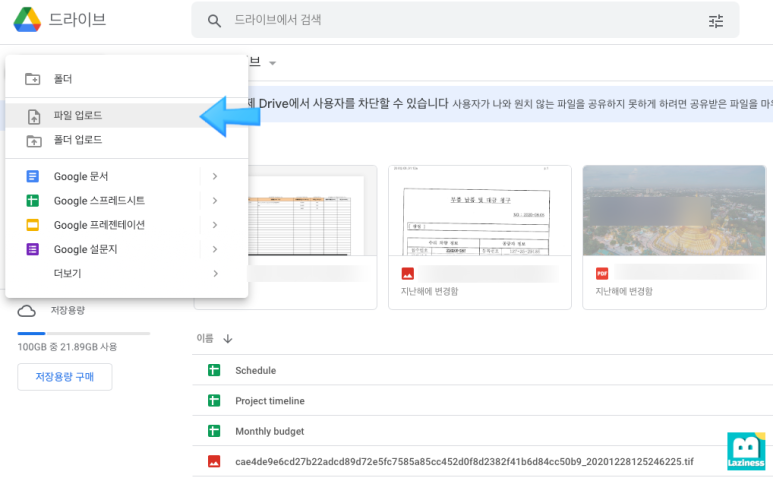
Task: Click the Google Docs blue icon
Action: (x=33, y=176)
